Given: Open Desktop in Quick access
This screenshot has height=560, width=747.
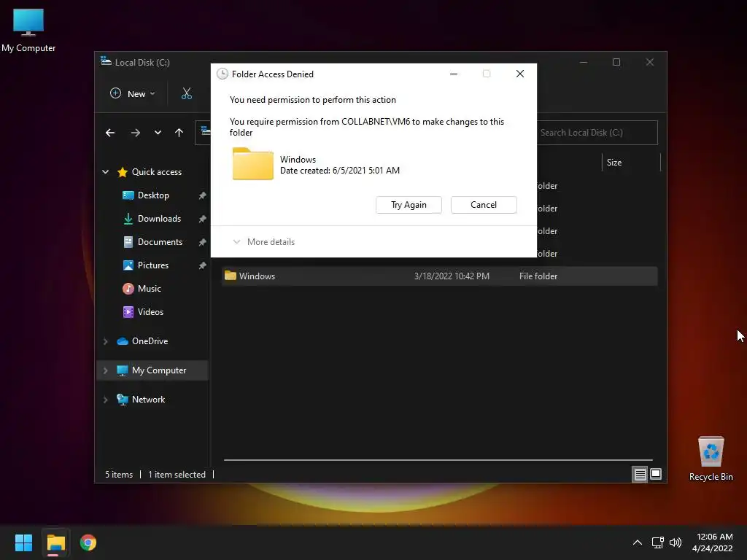Looking at the screenshot, I should [152, 195].
